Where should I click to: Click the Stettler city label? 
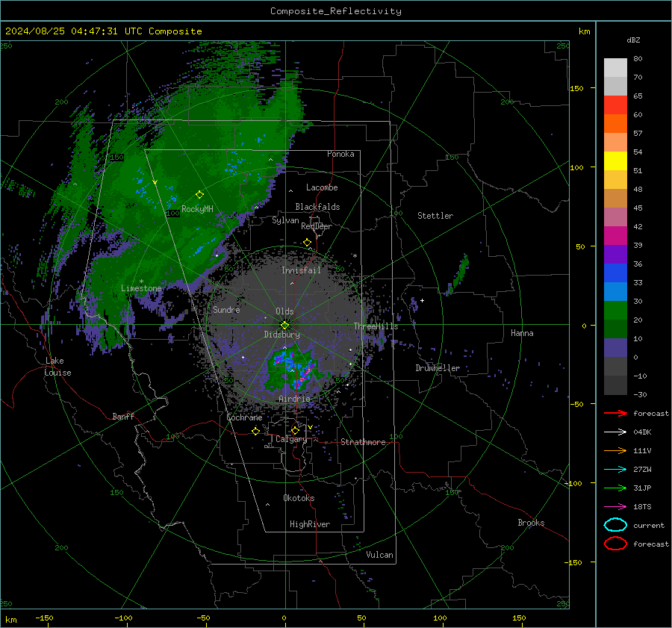[x=435, y=216]
